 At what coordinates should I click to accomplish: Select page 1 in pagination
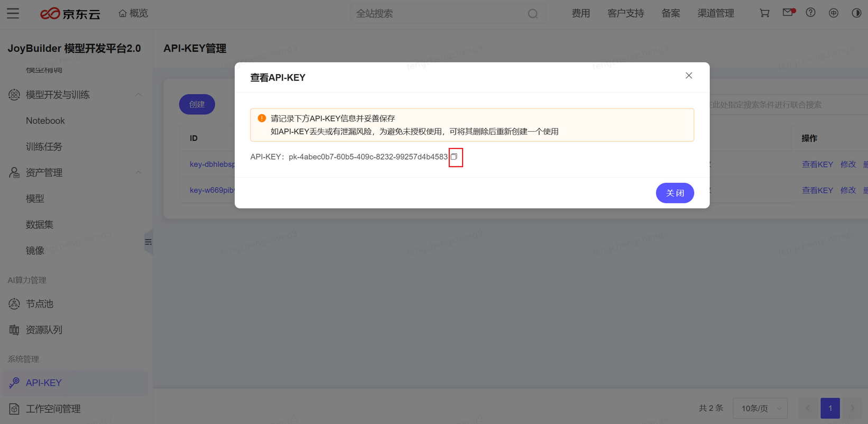point(830,408)
